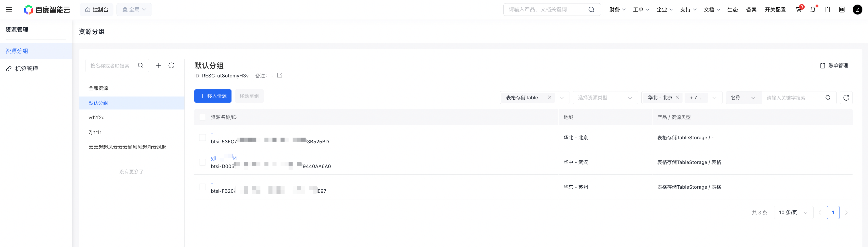Check the btsi-53EC resource row
Screen dimensions: 868x247
point(202,138)
